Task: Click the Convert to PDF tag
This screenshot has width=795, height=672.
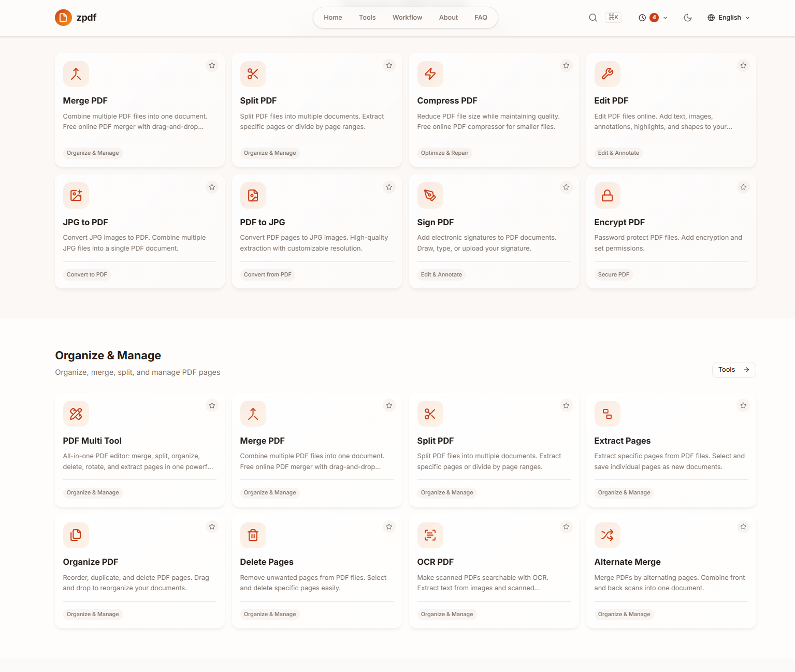Action: (x=87, y=274)
